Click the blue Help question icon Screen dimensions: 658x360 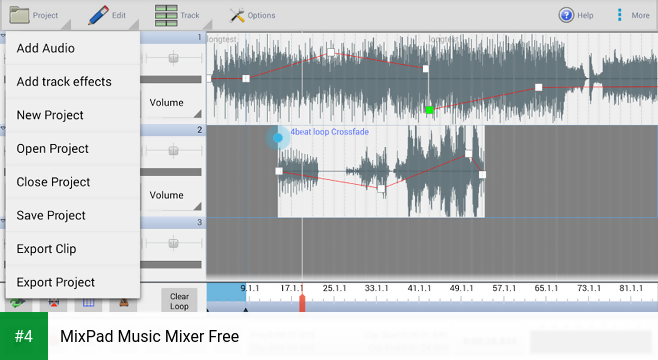click(566, 15)
